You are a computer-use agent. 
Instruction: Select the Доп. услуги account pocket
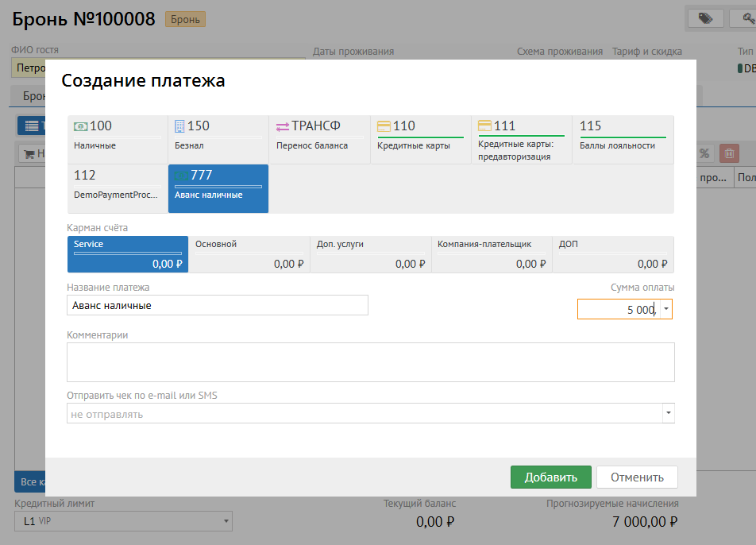click(370, 254)
